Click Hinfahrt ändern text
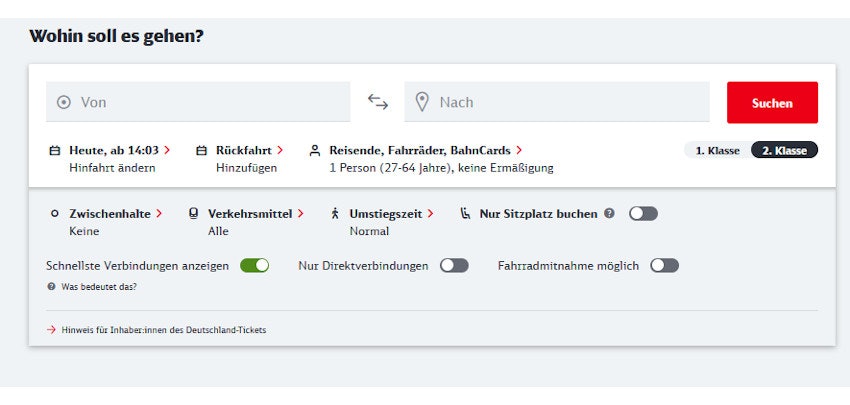This screenshot has width=850, height=405. tap(112, 168)
